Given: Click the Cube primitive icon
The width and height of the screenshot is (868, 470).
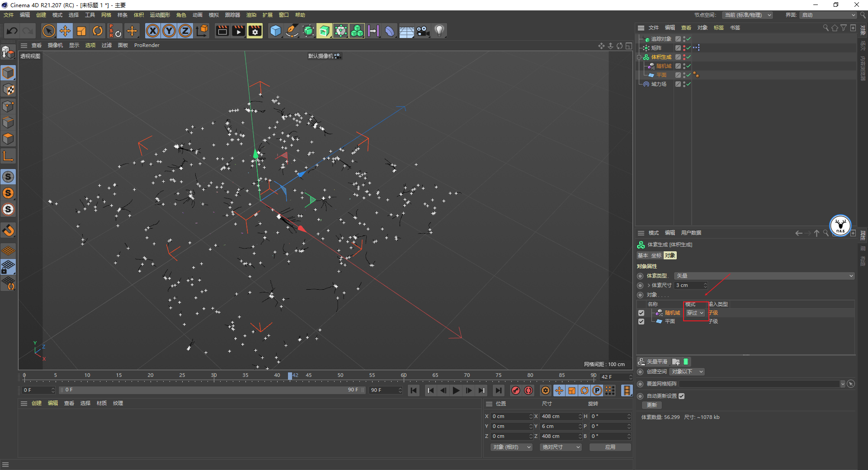Looking at the screenshot, I should pyautogui.click(x=275, y=31).
